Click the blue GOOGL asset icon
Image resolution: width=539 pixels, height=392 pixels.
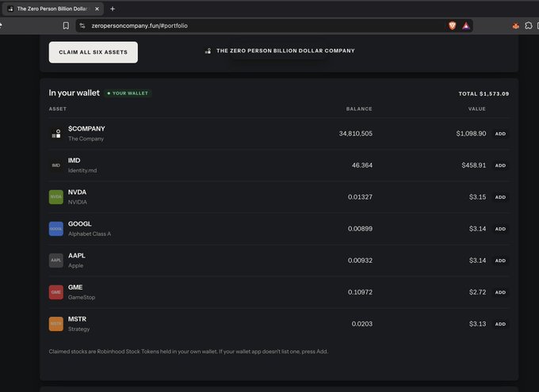coord(56,228)
